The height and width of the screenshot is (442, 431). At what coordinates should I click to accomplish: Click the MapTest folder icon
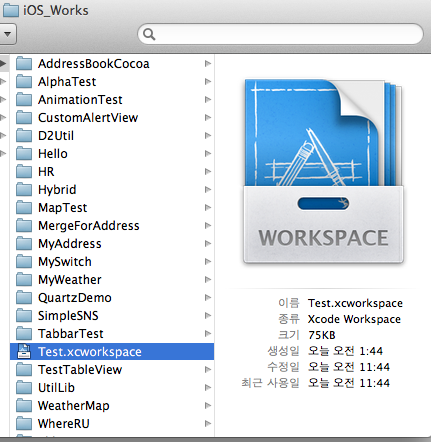(24, 207)
